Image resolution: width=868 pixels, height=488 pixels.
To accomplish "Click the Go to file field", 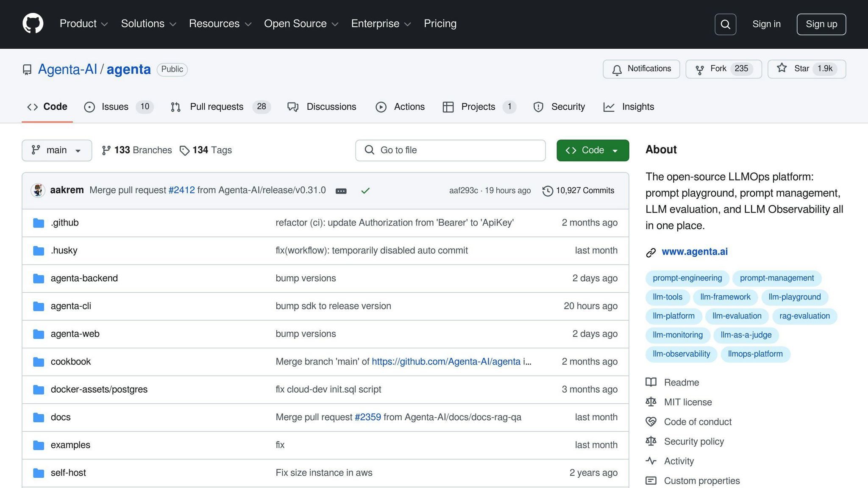I will coord(450,150).
